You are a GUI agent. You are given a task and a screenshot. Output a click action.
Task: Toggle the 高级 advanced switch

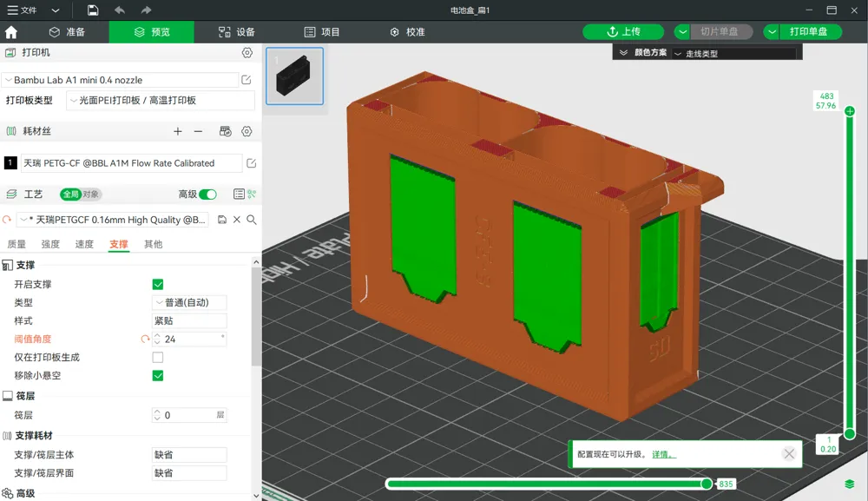pos(207,194)
